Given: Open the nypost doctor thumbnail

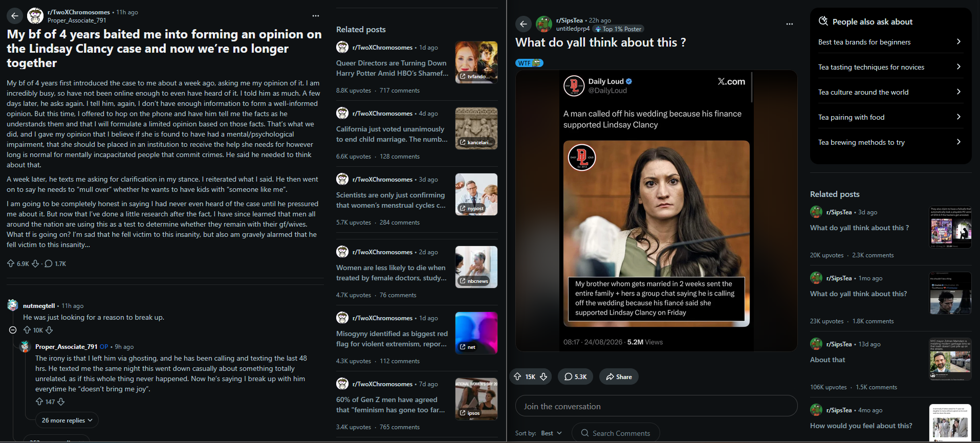Looking at the screenshot, I should (x=476, y=194).
